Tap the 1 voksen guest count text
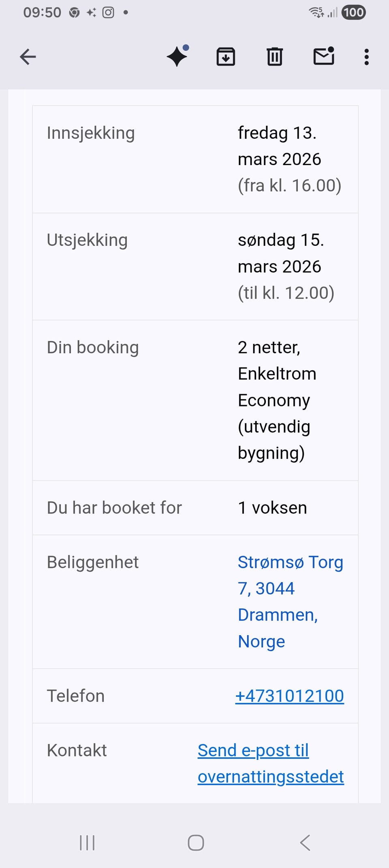 click(272, 507)
